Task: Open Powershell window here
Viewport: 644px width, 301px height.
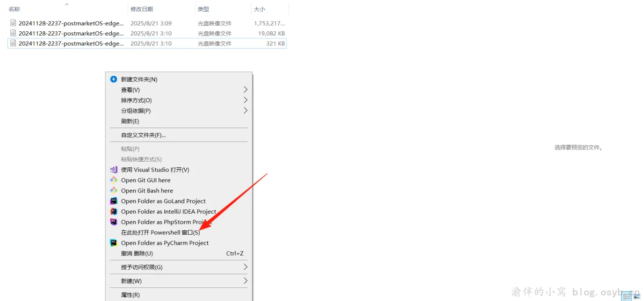Action: click(160, 232)
